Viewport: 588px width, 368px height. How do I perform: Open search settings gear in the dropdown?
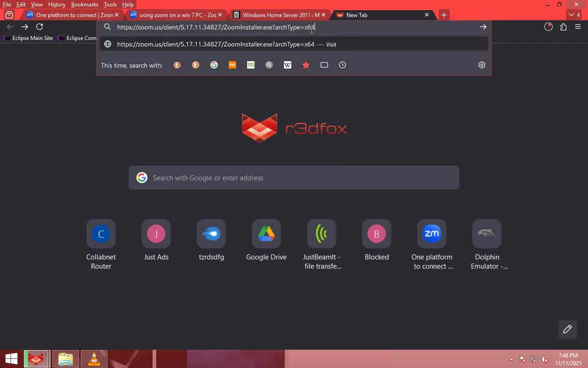click(x=482, y=65)
